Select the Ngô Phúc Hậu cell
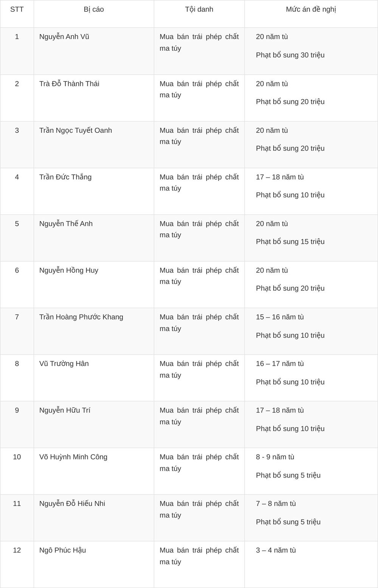Image resolution: width=378 pixels, height=588 pixels. coord(63,550)
